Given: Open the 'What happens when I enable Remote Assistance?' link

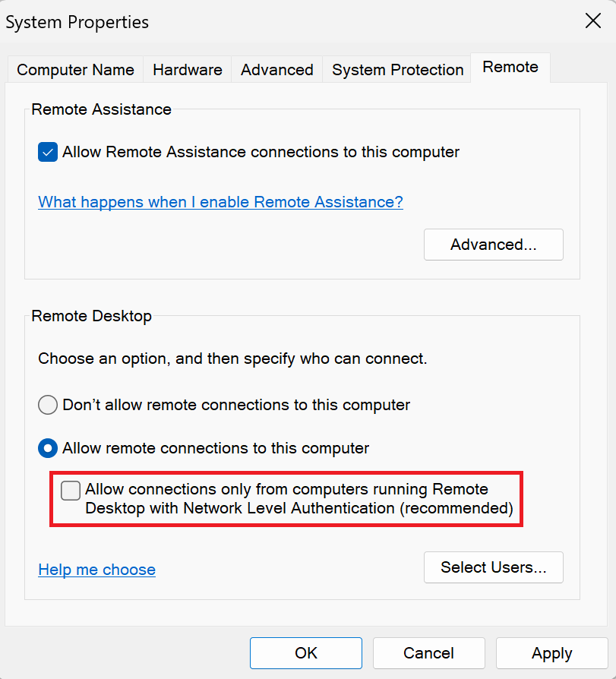Looking at the screenshot, I should [220, 202].
